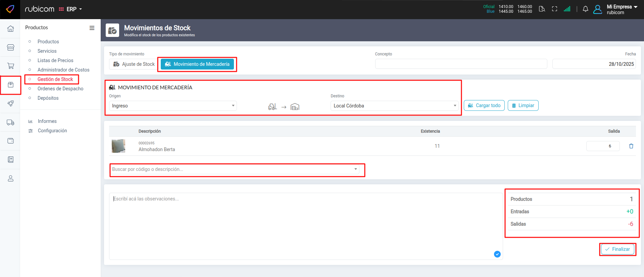Screen dimensions: 644x277
Task: Click the Cargar todo button
Action: [484, 105]
